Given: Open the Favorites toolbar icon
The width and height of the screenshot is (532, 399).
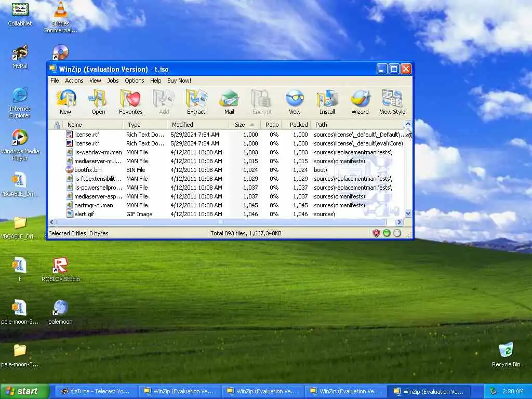Looking at the screenshot, I should click(130, 102).
